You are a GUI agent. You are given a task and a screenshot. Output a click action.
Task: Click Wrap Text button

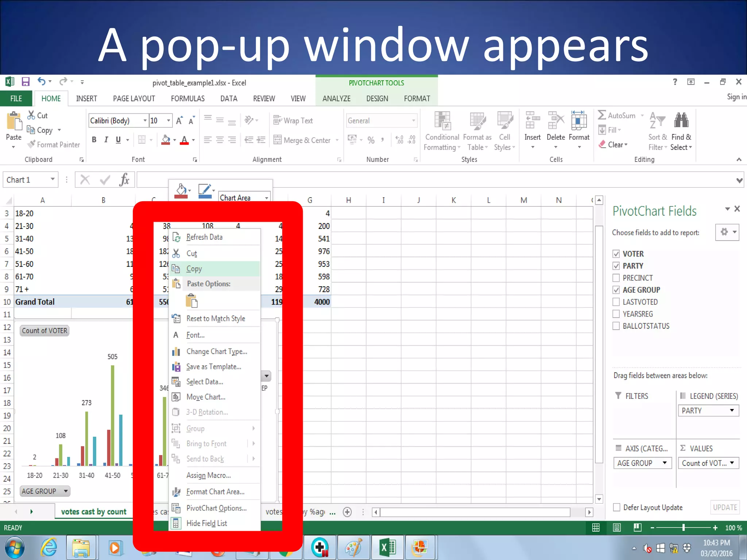pos(293,121)
